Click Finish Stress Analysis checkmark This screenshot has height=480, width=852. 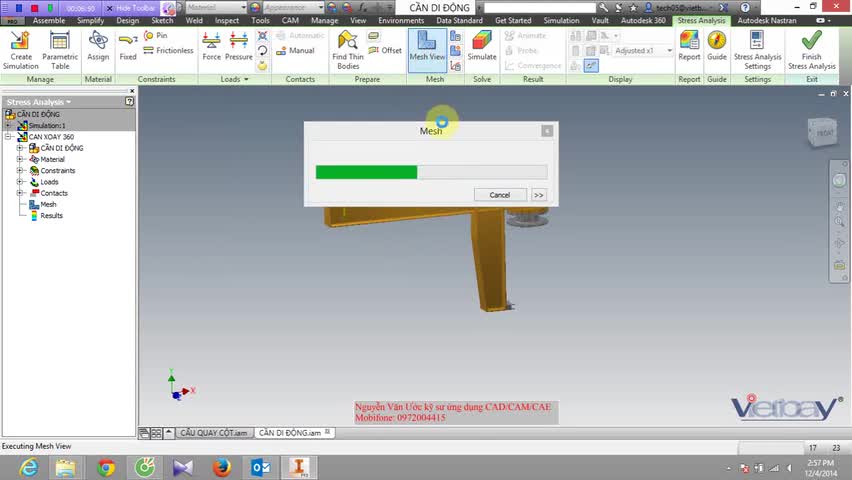[x=812, y=50]
